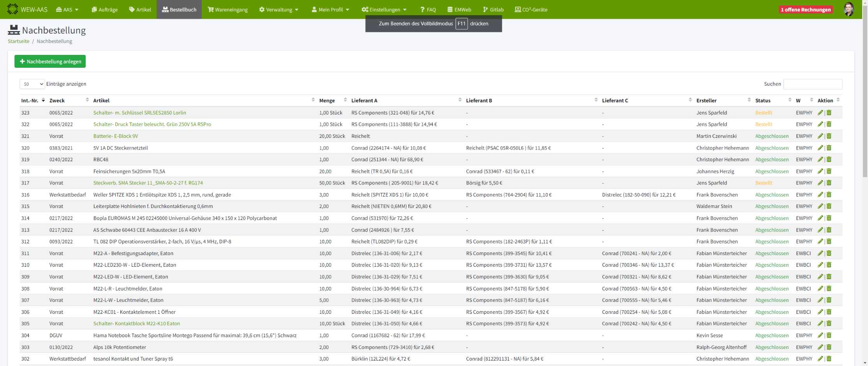Click trash icon for order 302
Viewport: 868px width, 366px height.
coord(829,359)
